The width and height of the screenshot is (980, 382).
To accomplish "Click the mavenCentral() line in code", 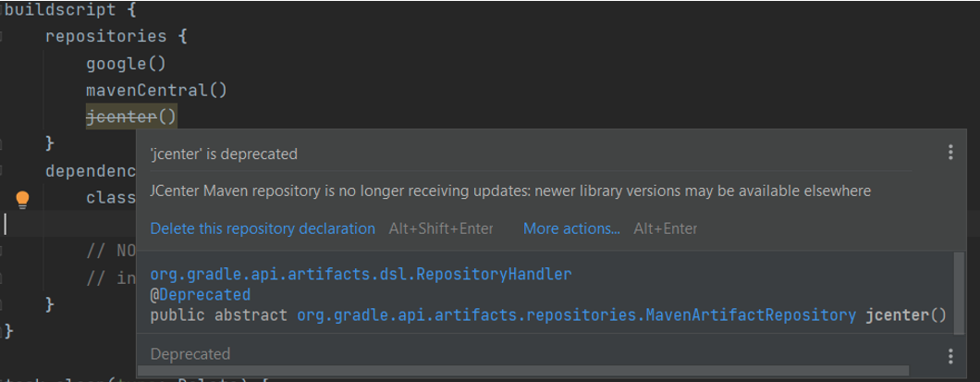I will tap(156, 91).
